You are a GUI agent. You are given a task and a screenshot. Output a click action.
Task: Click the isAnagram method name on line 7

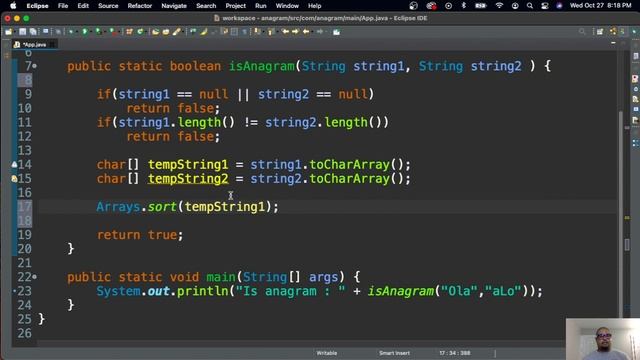tap(261, 66)
